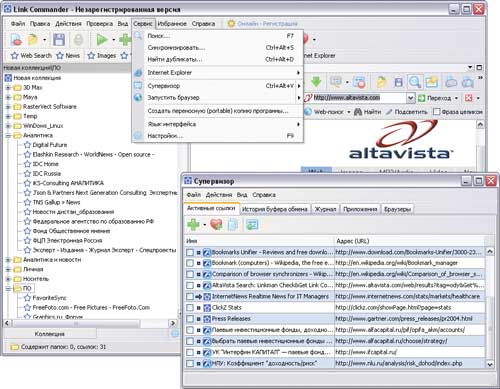Check the НЛУ: Коэффициент row checkbox
Viewport: 500px width, 389px height.
point(190,364)
